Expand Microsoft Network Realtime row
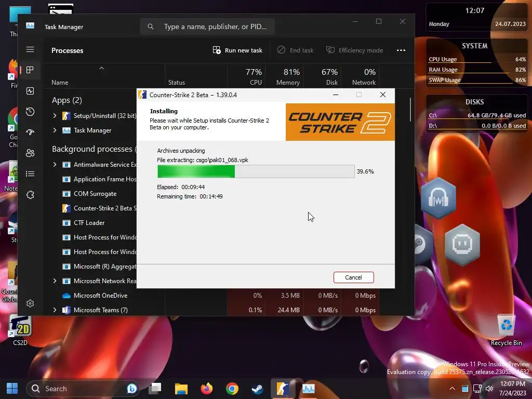This screenshot has width=532, height=399. click(x=55, y=281)
